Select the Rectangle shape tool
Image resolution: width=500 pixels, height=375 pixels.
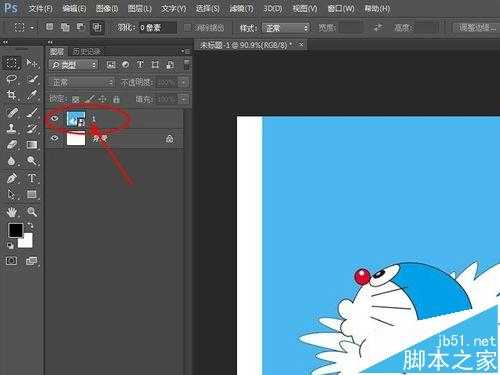[x=32, y=194]
